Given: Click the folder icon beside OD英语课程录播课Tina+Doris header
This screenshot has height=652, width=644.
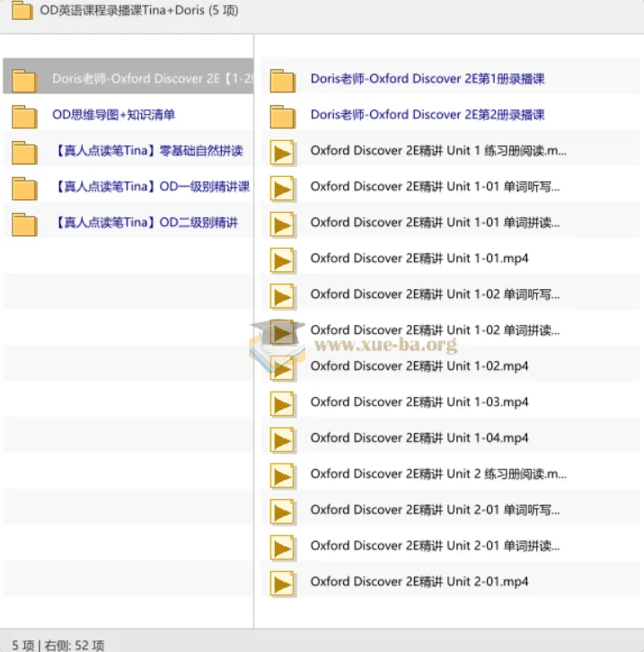Looking at the screenshot, I should tap(22, 11).
